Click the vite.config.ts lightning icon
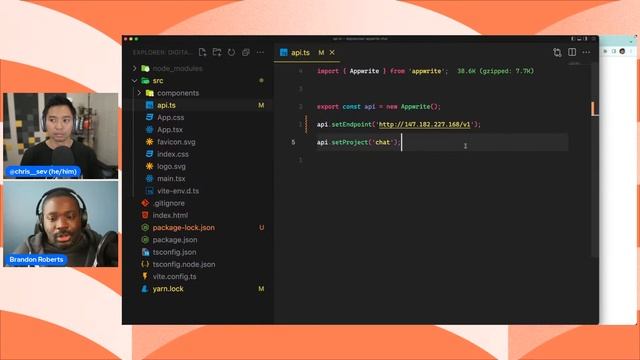 pyautogui.click(x=145, y=276)
